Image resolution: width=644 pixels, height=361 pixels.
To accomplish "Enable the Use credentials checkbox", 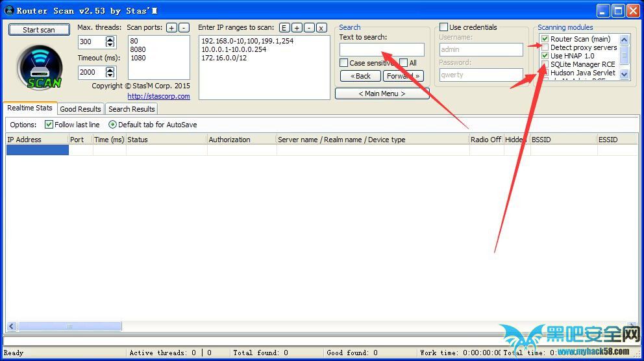I will coord(443,27).
